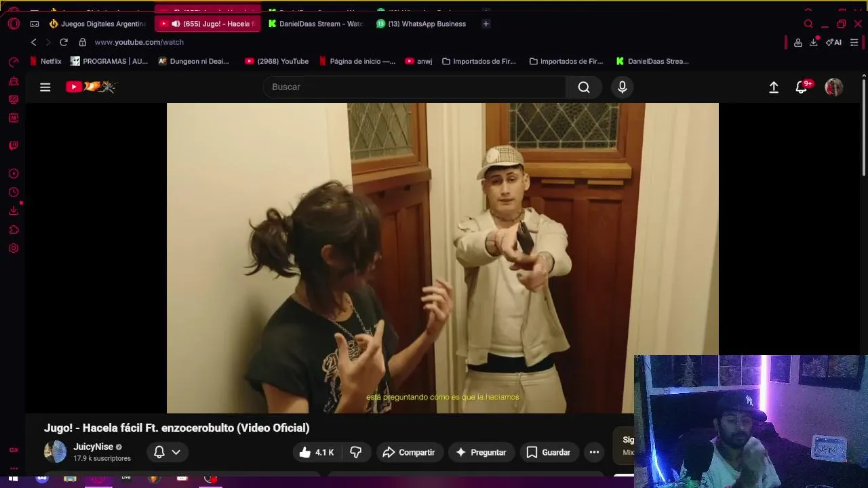This screenshot has height=488, width=868.
Task: Open browser settings gear in sidebar
Action: click(14, 248)
